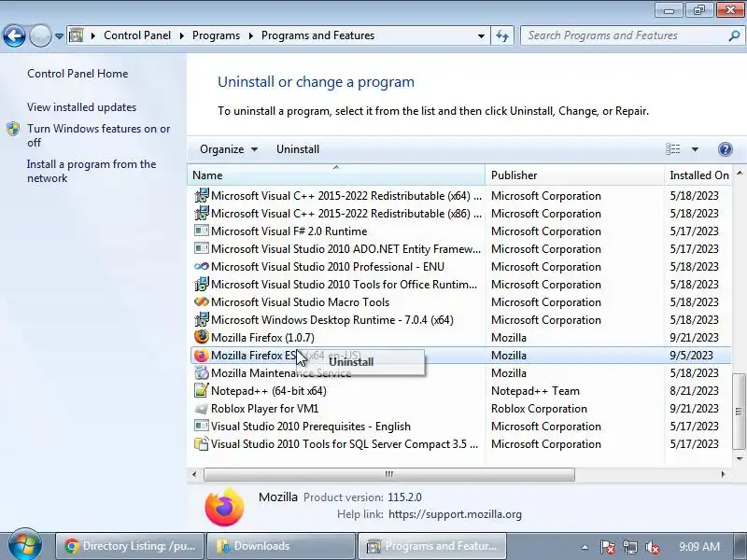Click Uninstall in the toolbar
The image size is (747, 560).
(x=298, y=149)
